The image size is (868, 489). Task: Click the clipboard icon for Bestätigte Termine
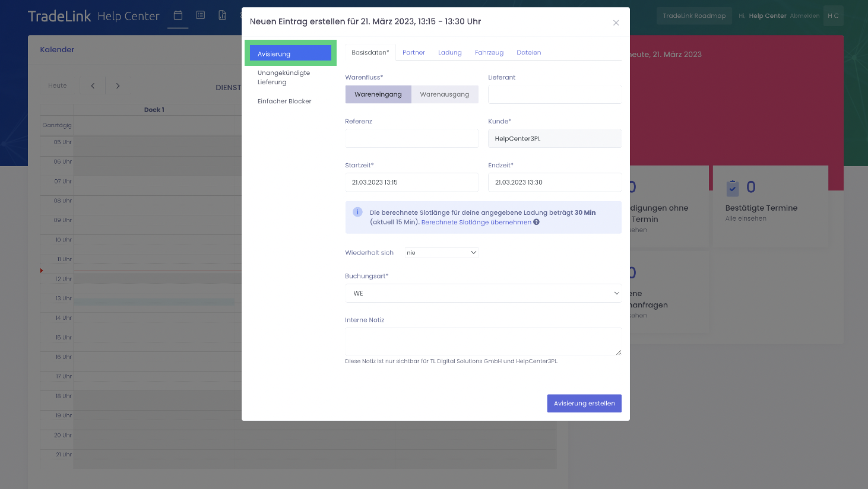(733, 188)
